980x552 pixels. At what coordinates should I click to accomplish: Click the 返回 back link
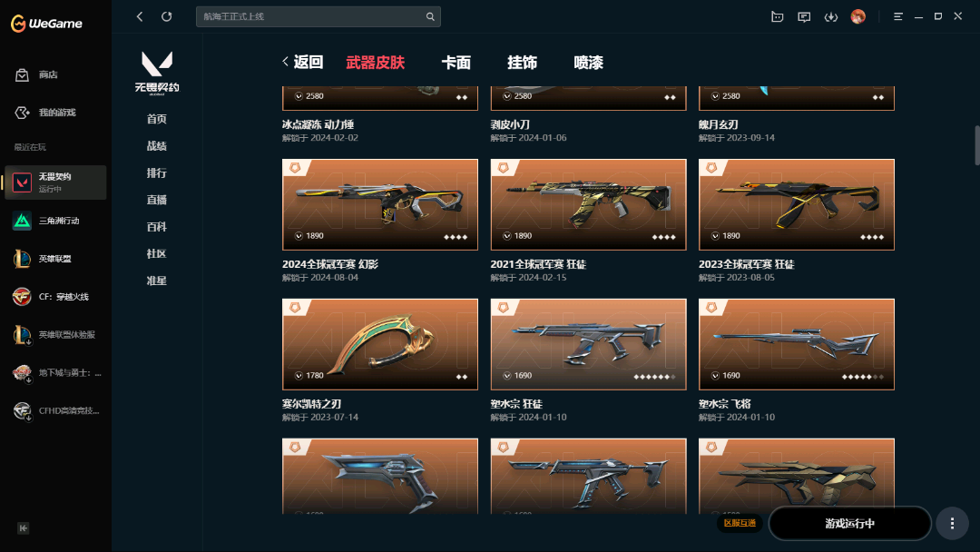pyautogui.click(x=302, y=62)
